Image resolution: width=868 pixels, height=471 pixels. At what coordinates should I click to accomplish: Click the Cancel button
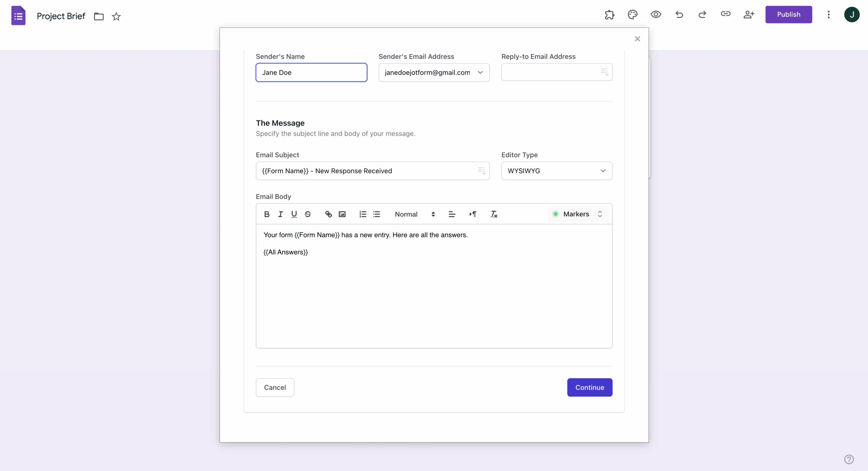(275, 387)
